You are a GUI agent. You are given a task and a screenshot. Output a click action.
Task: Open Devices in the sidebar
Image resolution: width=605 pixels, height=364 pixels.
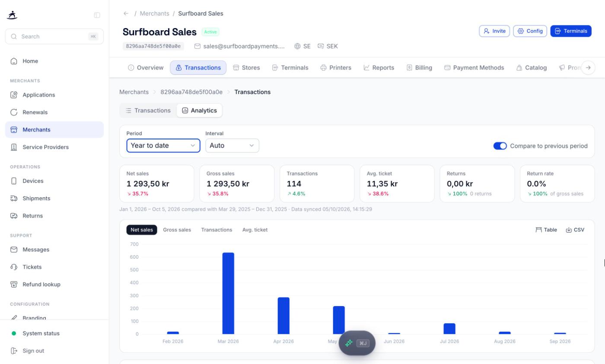point(54,181)
